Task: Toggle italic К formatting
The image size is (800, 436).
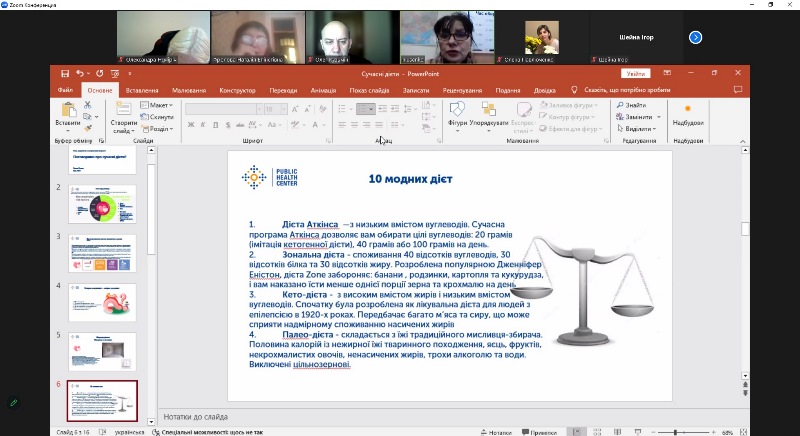Action: click(x=203, y=124)
